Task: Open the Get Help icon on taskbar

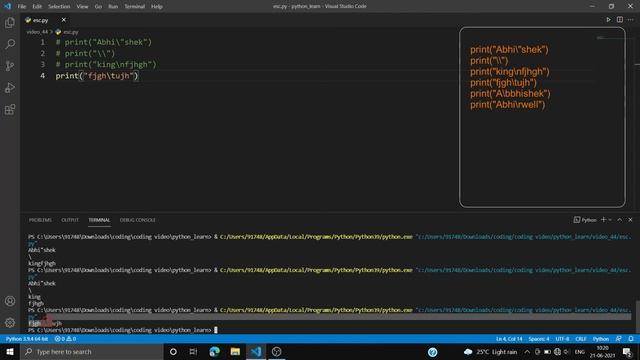Action: click(x=433, y=352)
